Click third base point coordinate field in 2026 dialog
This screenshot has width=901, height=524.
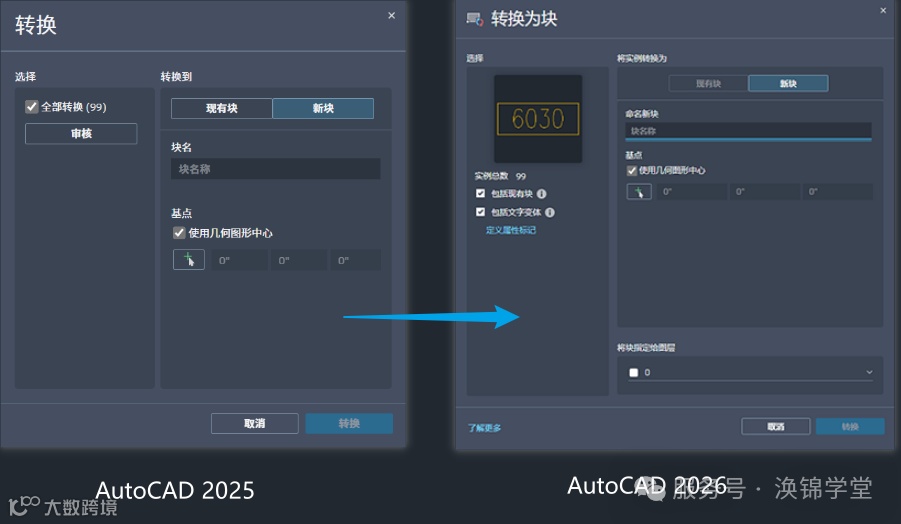click(x=838, y=191)
